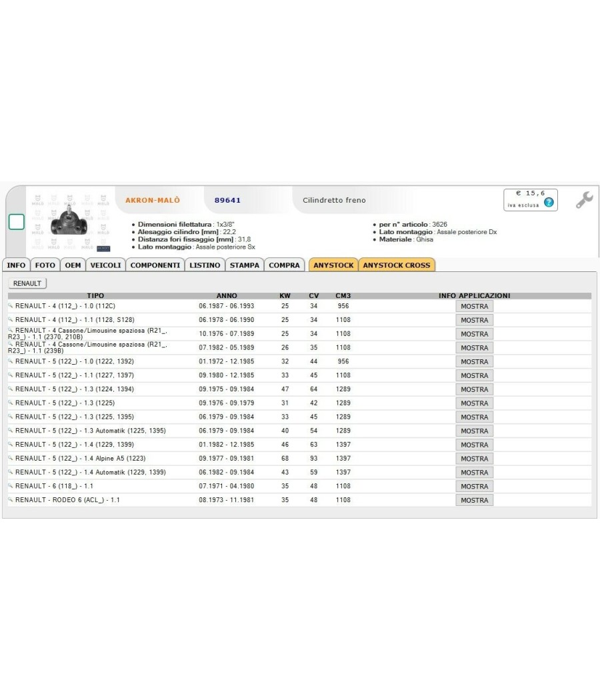Click MOSTRA for RENAULT 5 1.3 Automatik
This screenshot has height=700, width=600.
474,431
